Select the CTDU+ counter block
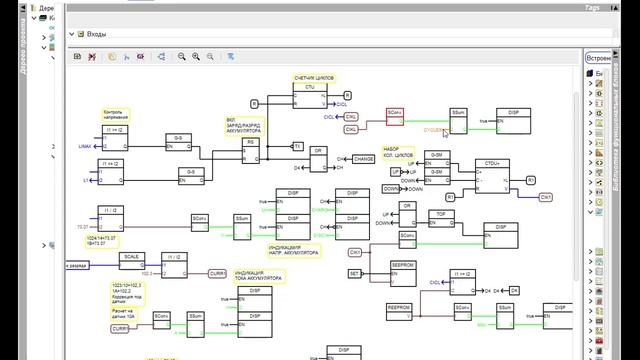The width and height of the screenshot is (640, 360). pos(492,176)
